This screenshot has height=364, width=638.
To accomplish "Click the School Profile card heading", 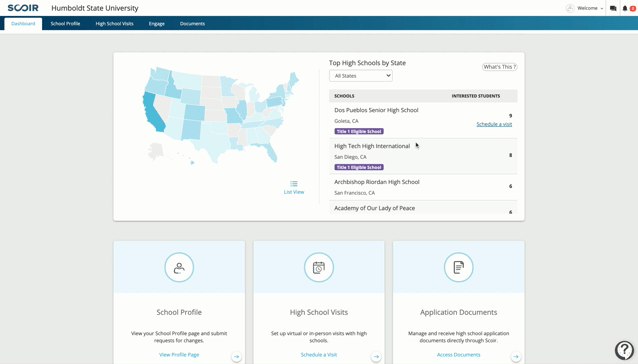I will pyautogui.click(x=179, y=312).
